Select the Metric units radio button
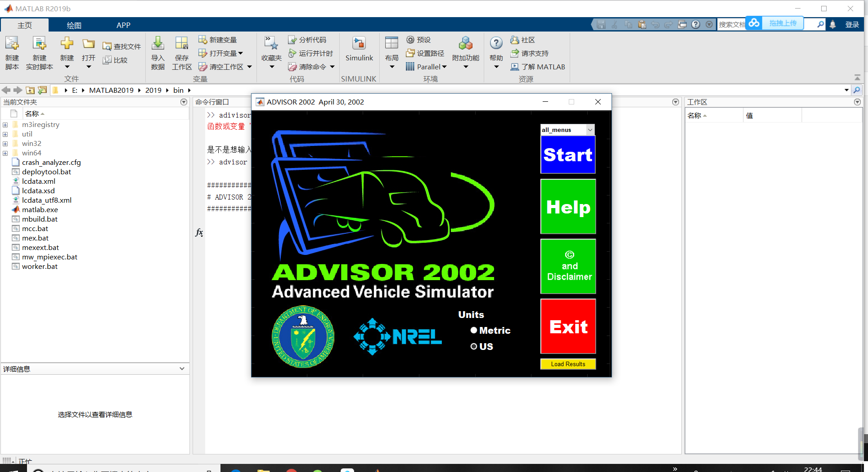 [473, 330]
